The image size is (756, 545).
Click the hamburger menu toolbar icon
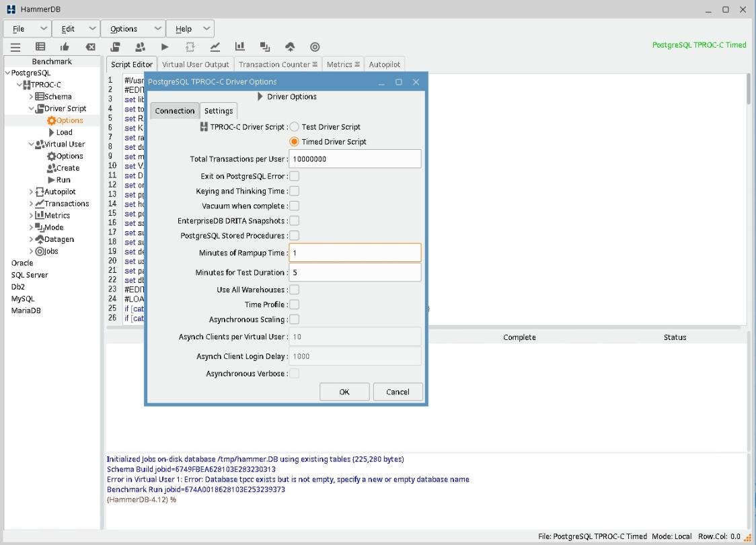click(x=15, y=47)
